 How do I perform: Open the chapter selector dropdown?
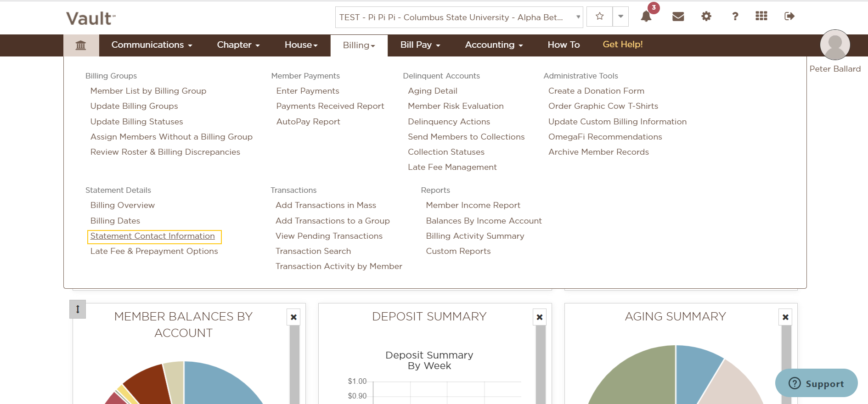point(459,17)
